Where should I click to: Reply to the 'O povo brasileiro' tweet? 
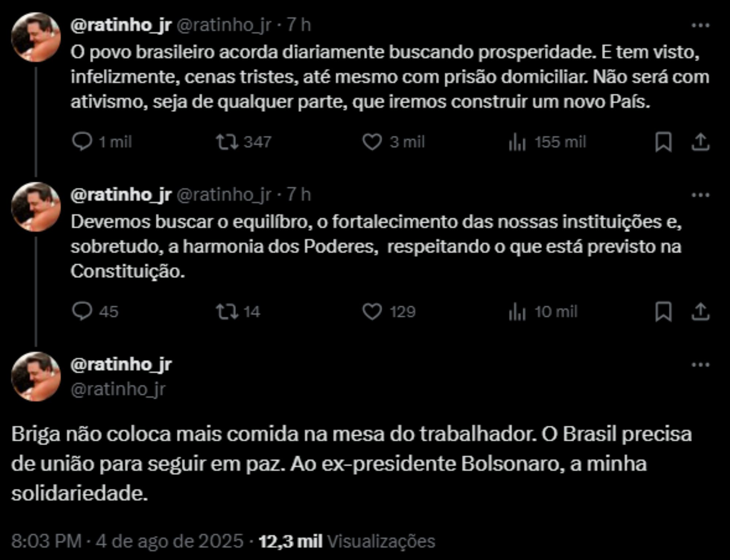point(82,142)
